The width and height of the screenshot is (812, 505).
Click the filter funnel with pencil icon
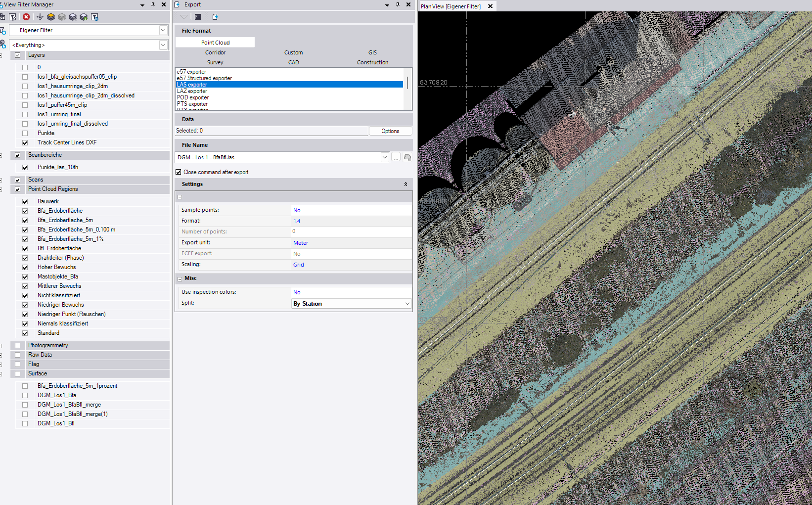tap(13, 17)
